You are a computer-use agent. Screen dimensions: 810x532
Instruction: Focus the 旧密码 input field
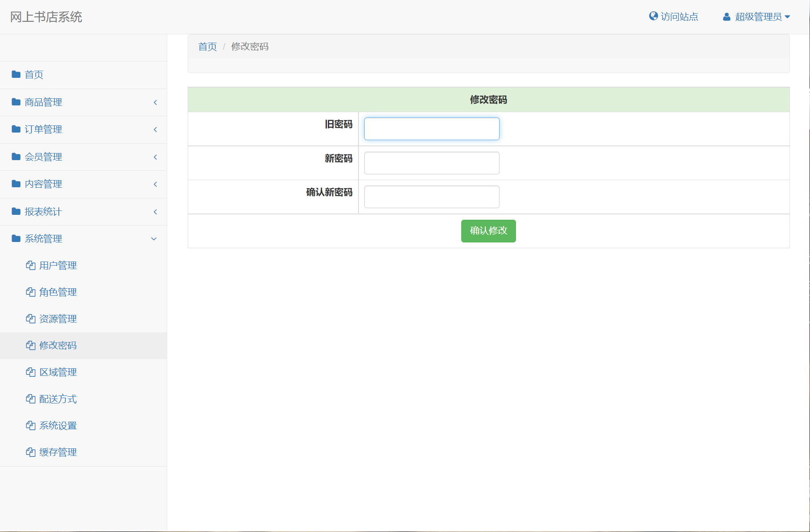pos(431,129)
